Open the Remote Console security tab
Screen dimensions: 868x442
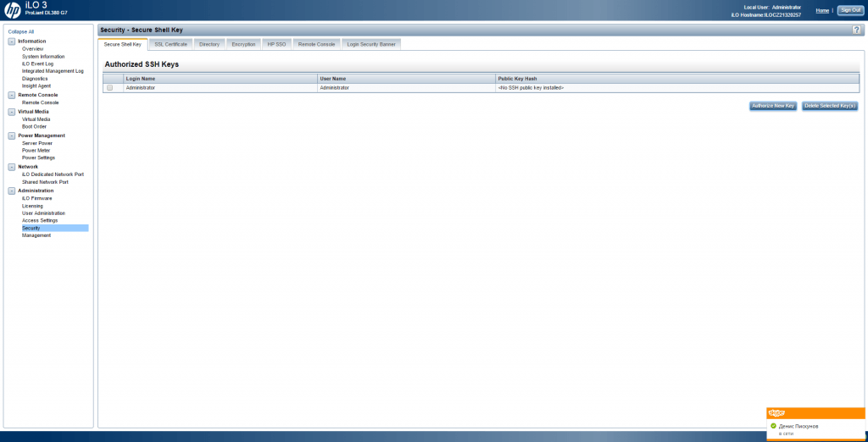coord(317,44)
